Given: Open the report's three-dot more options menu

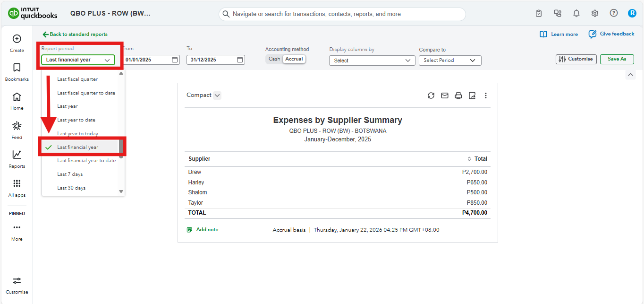Looking at the screenshot, I should (485, 96).
